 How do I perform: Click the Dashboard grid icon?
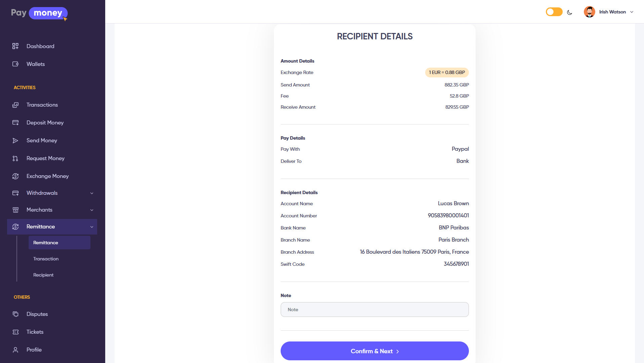[15, 46]
